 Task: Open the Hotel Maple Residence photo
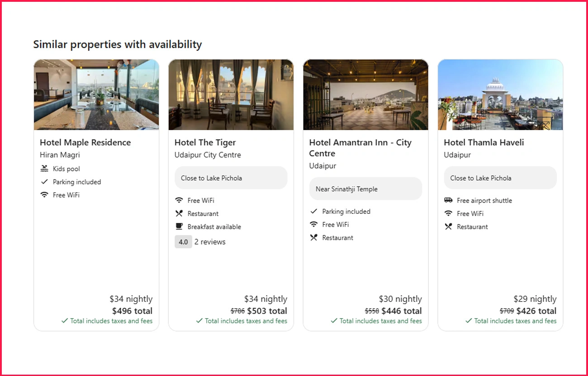tap(96, 95)
